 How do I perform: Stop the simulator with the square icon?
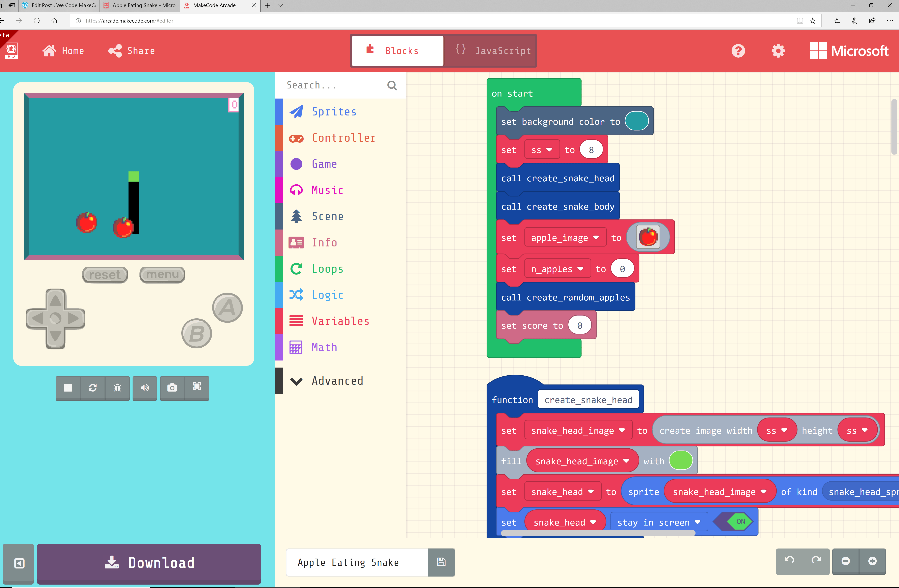tap(68, 388)
